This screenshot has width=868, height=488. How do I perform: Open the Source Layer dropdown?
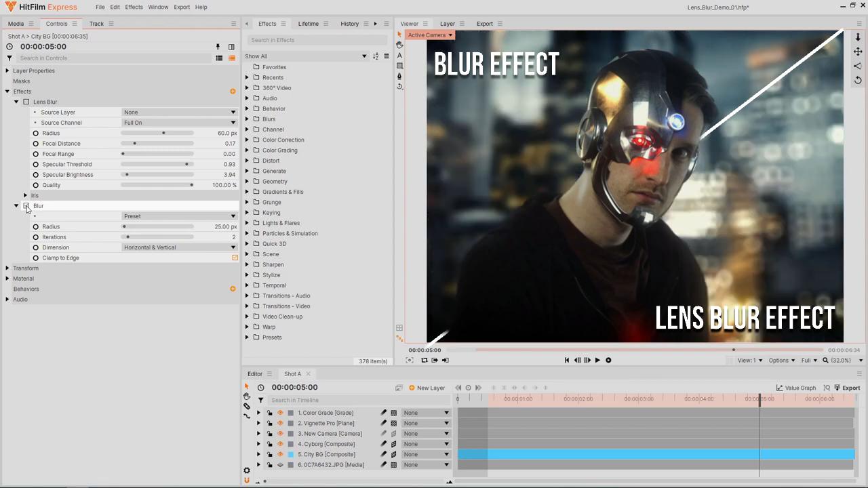click(x=180, y=113)
